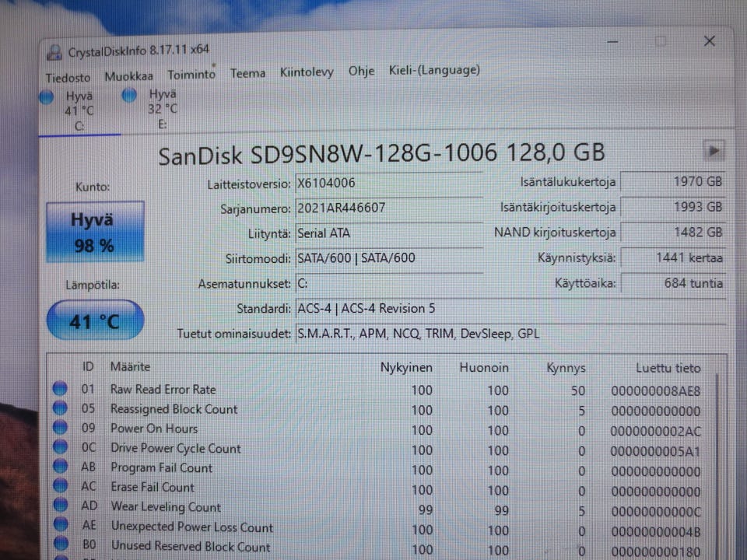Image resolution: width=747 pixels, height=560 pixels.
Task: Click raw value 0000000002AC
Action: tap(655, 432)
